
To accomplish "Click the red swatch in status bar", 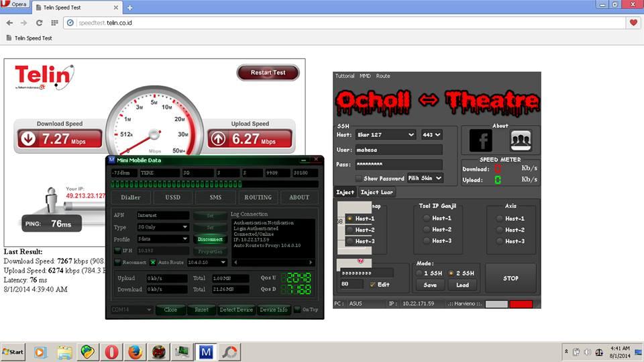I will 521,304.
